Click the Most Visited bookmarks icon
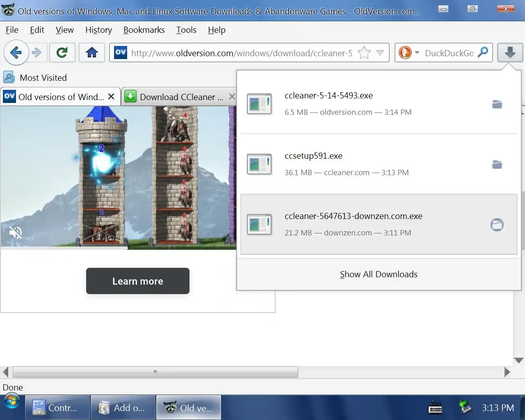This screenshot has width=525, height=420. point(9,77)
